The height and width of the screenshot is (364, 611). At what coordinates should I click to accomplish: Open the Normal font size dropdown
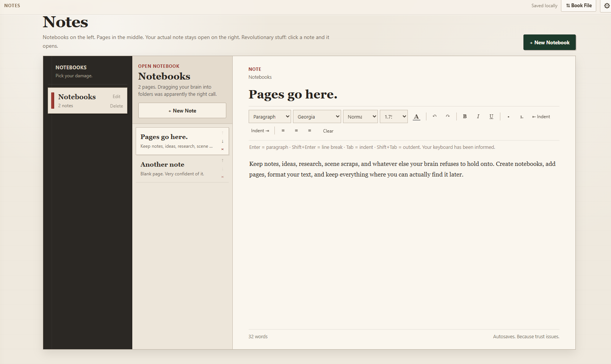[360, 117]
